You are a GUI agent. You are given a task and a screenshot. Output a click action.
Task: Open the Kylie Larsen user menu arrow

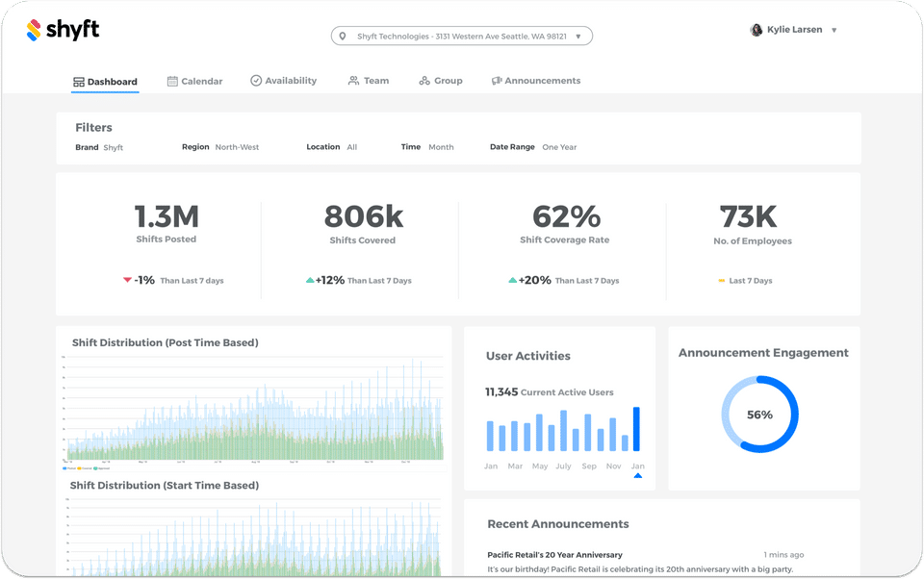pos(834,30)
